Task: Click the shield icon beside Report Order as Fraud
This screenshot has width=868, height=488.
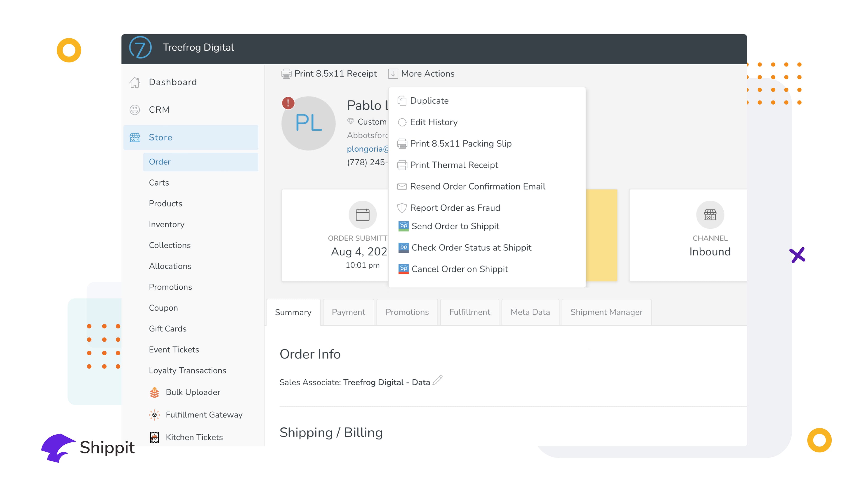Action: pos(402,208)
